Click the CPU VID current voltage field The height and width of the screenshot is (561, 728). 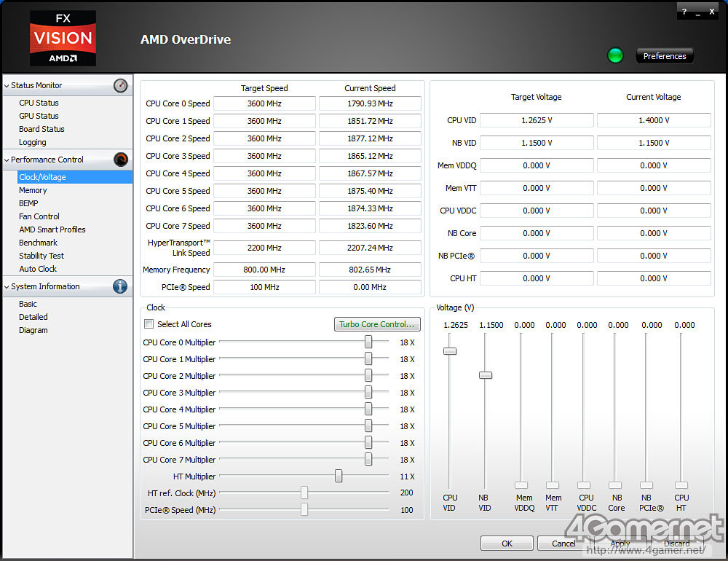[x=654, y=120]
